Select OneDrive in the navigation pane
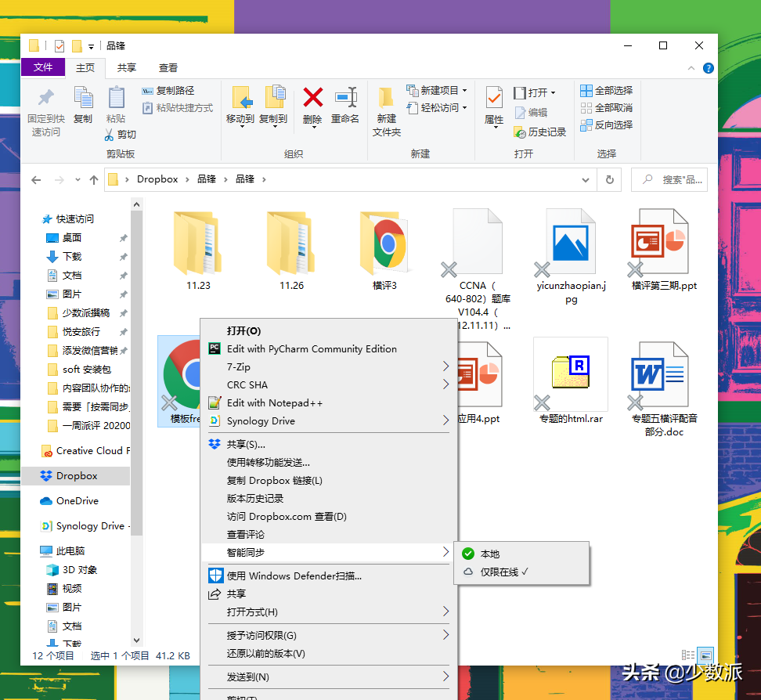The width and height of the screenshot is (761, 700). point(76,501)
